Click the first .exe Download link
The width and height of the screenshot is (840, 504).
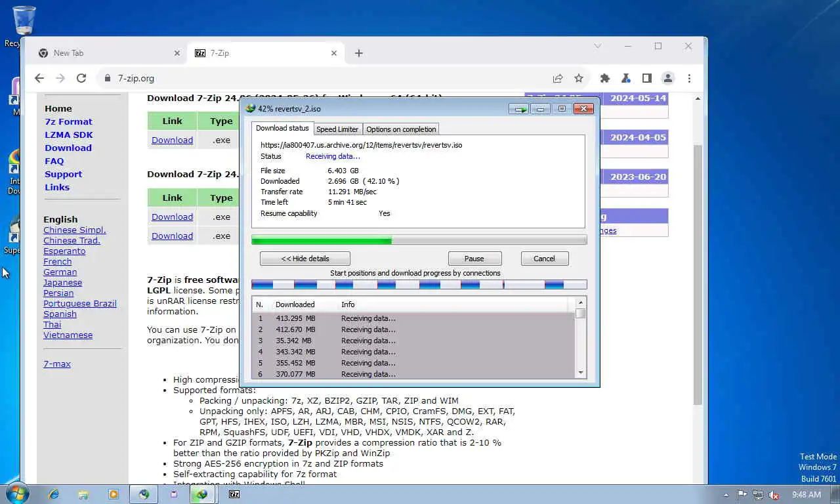point(172,140)
